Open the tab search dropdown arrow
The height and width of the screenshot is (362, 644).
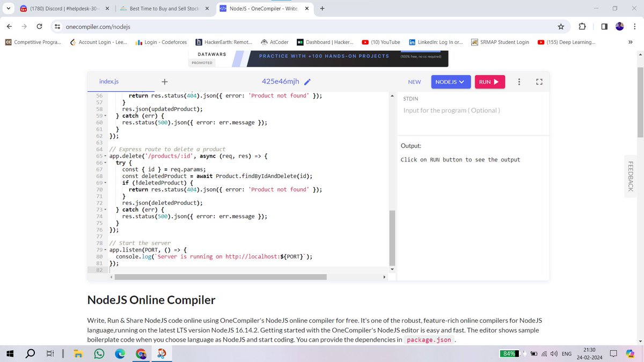tap(8, 9)
